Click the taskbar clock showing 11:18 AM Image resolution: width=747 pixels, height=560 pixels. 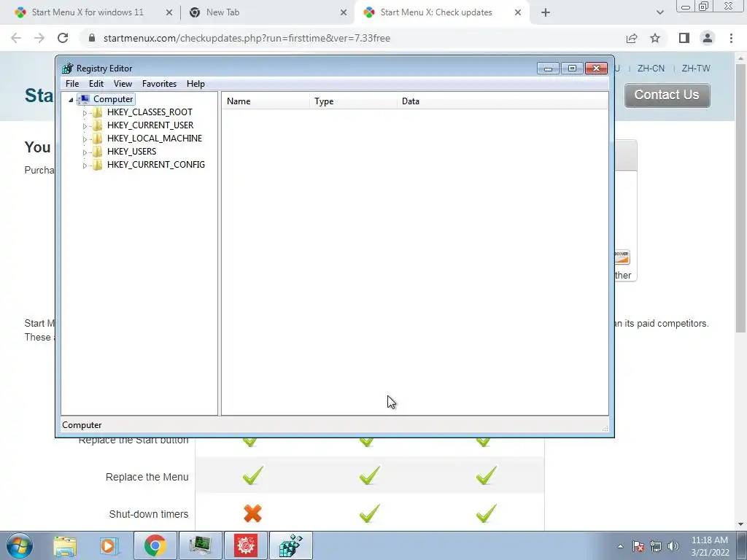coord(710,546)
